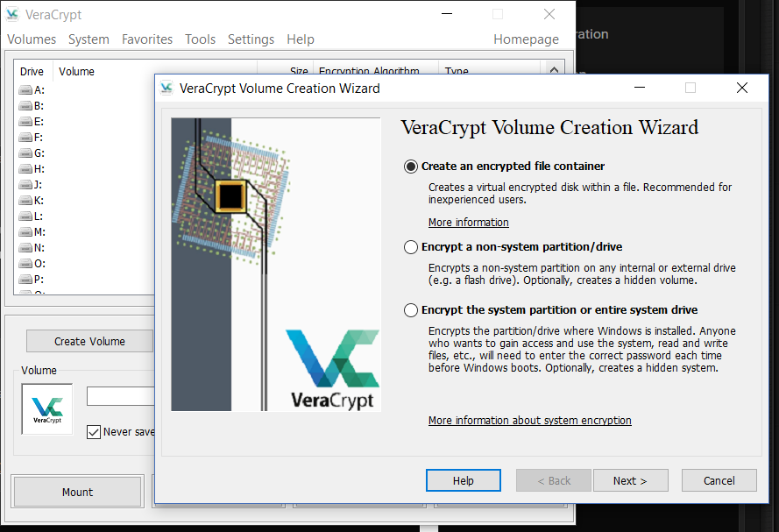Toggle the Never save history checkbox

tap(94, 432)
